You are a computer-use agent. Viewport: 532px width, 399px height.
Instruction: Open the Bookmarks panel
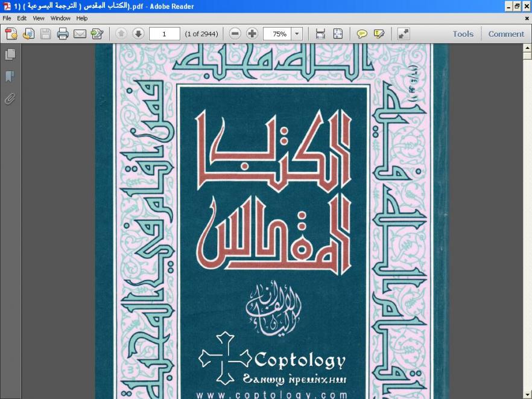[10, 77]
